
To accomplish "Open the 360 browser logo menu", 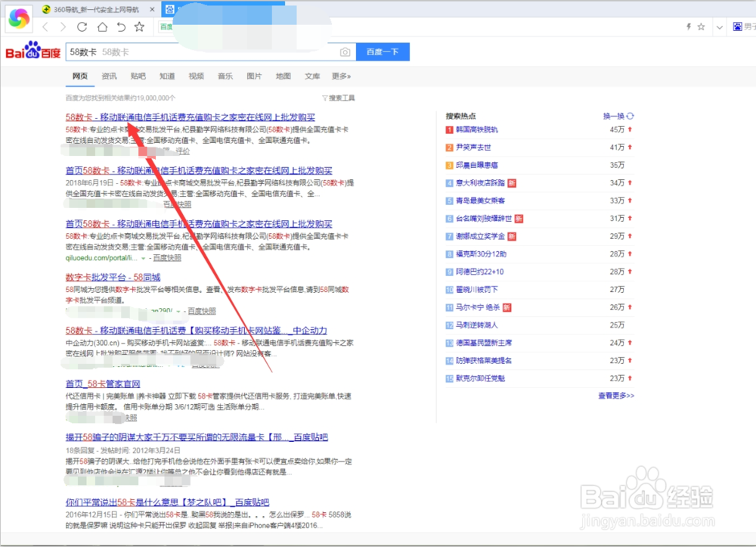I will pyautogui.click(x=19, y=18).
